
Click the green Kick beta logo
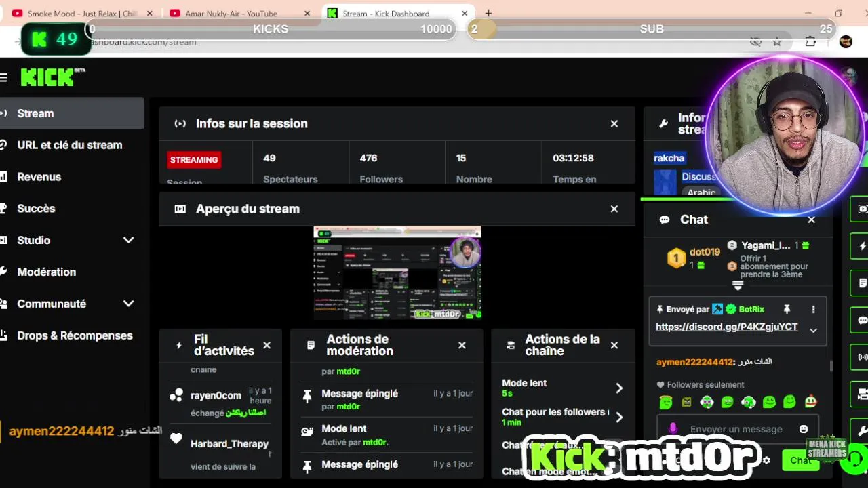pos(52,77)
